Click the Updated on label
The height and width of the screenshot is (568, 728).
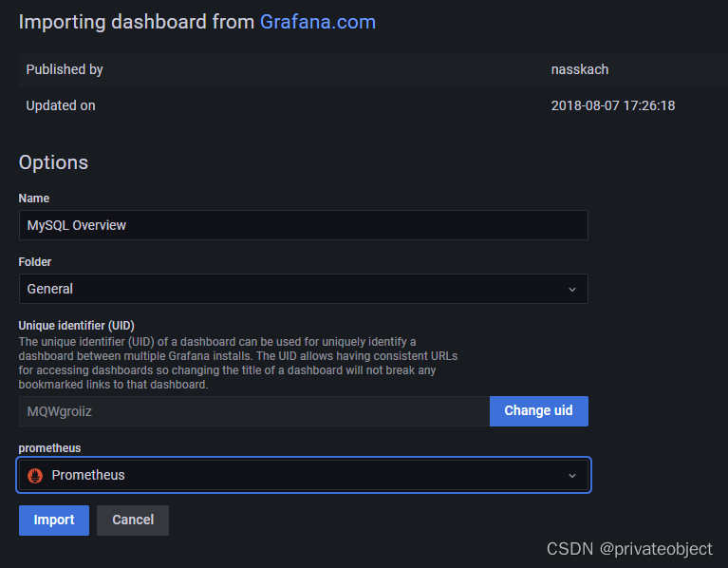(61, 105)
